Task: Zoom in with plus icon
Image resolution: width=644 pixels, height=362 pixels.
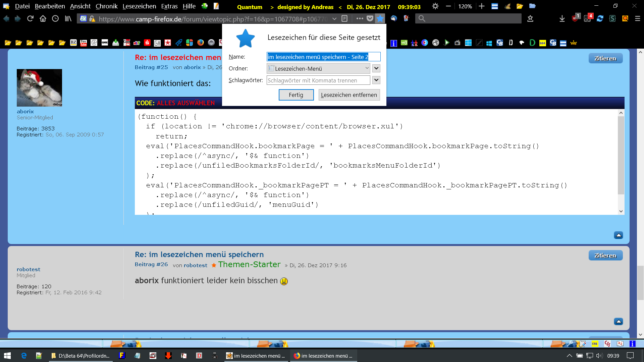Action: pyautogui.click(x=482, y=6)
